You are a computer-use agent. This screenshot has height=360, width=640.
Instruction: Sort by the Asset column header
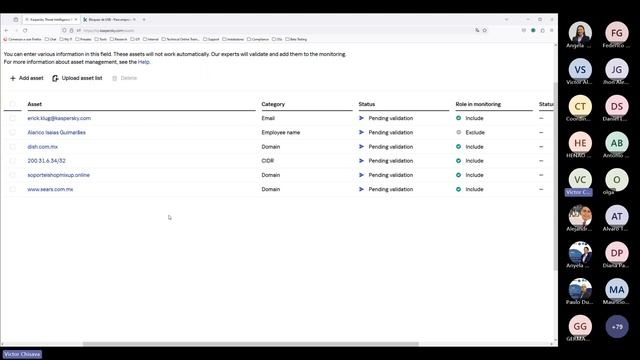[x=35, y=104]
